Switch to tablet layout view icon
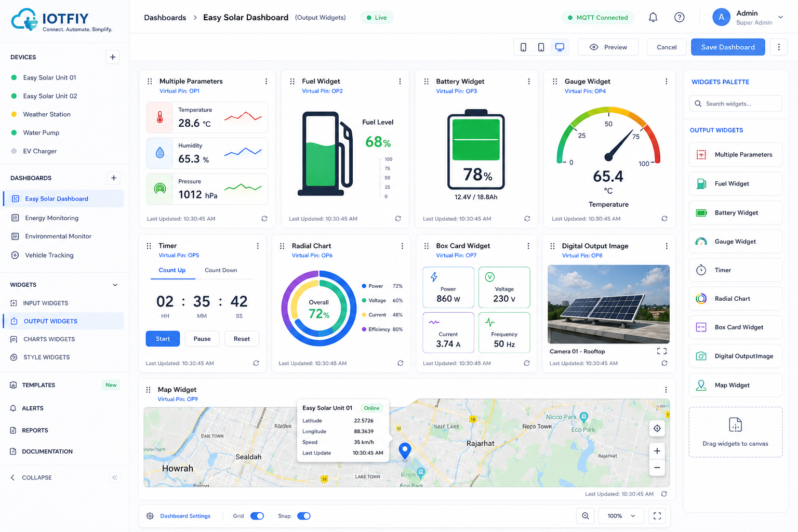The image size is (798, 532). coord(541,47)
